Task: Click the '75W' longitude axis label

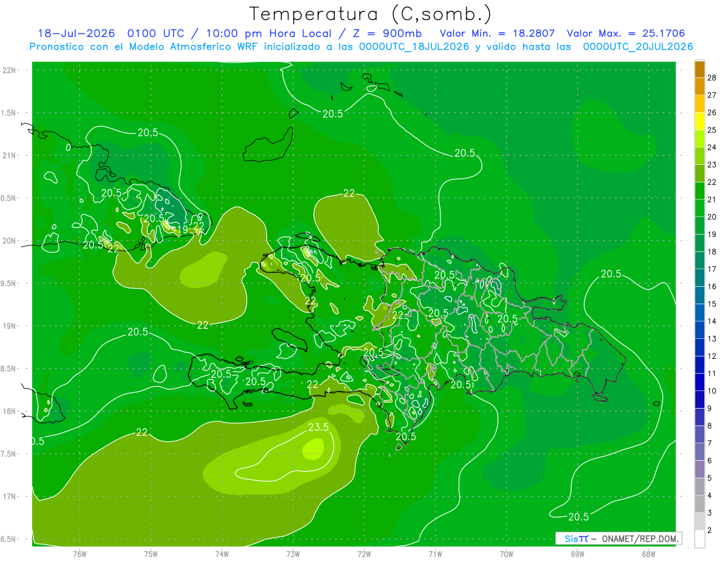Action: coord(151,554)
